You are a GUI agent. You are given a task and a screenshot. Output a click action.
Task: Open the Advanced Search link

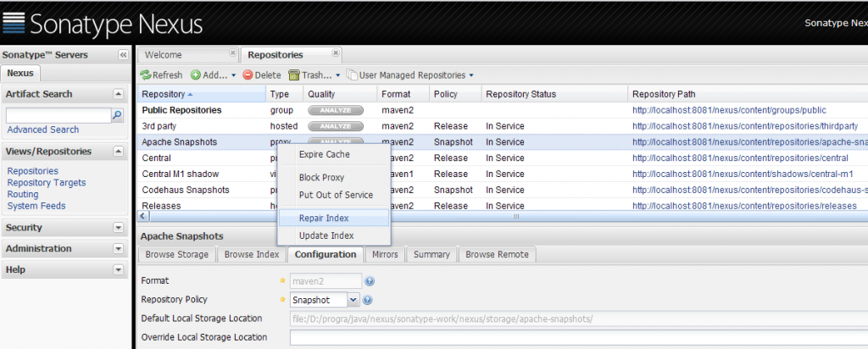coord(43,130)
